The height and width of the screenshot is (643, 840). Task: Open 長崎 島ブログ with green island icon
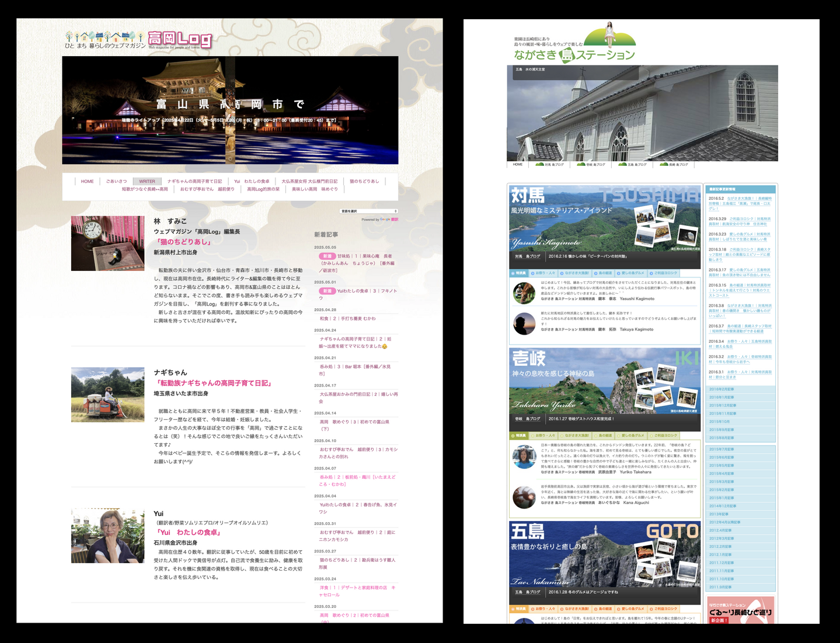coord(674,165)
